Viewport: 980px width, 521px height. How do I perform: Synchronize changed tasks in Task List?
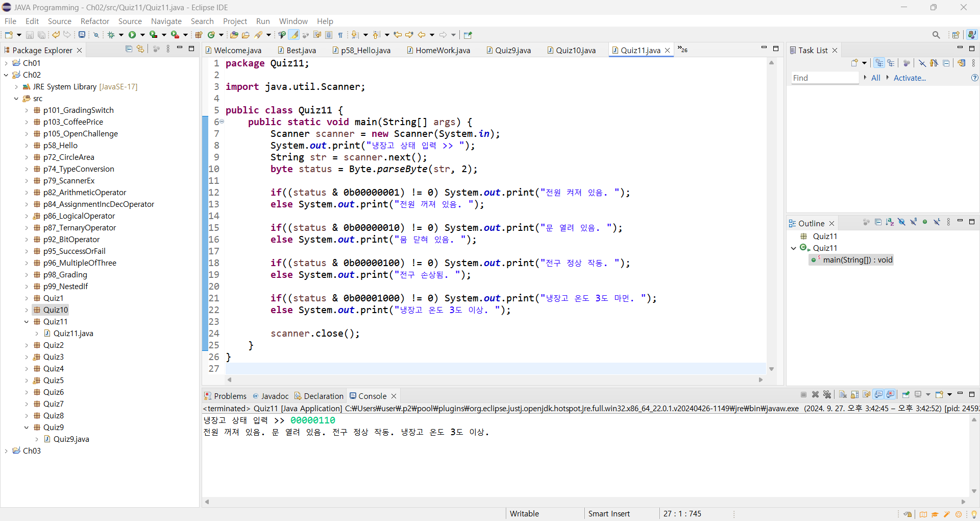point(962,63)
